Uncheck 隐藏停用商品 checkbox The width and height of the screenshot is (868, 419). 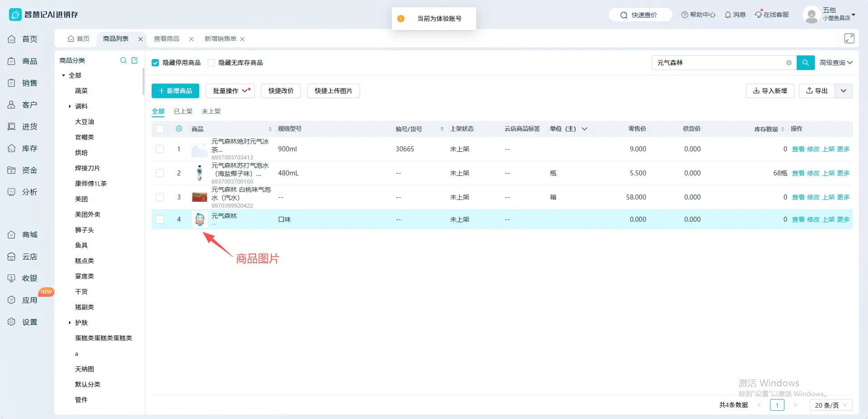[155, 63]
